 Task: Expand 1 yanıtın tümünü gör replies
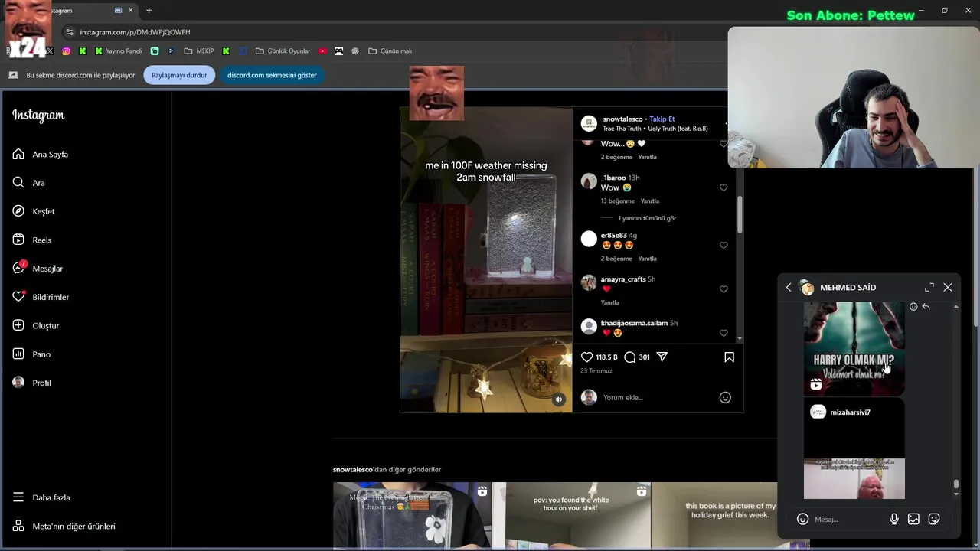click(647, 218)
